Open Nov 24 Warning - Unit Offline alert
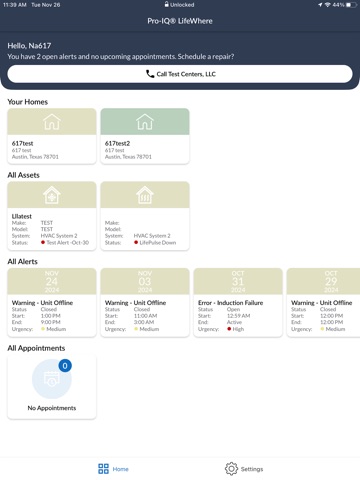The image size is (360, 480). [x=52, y=303]
